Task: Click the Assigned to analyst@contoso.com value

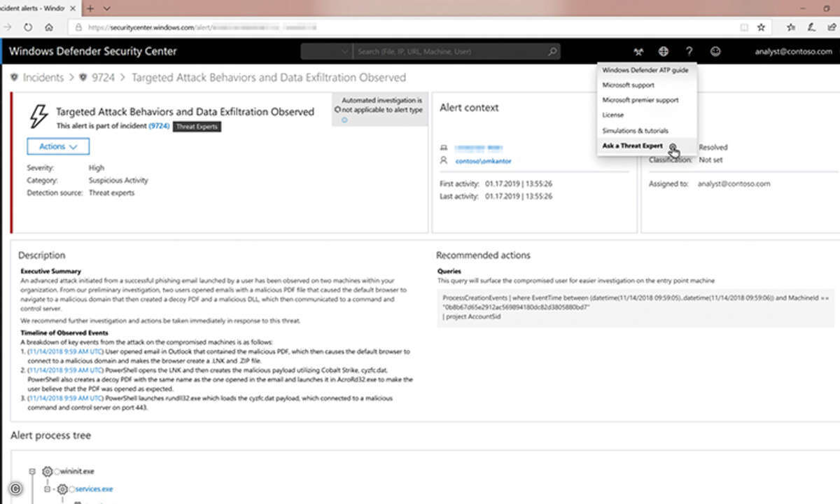Action: tap(734, 183)
